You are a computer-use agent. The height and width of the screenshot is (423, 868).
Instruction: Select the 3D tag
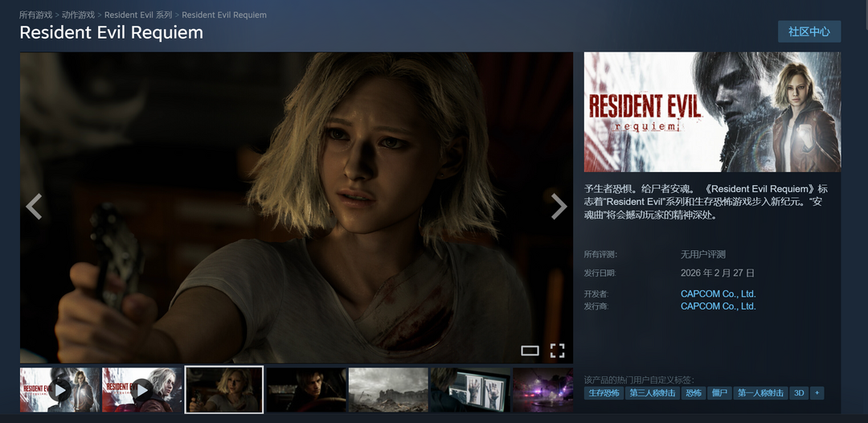[799, 393]
